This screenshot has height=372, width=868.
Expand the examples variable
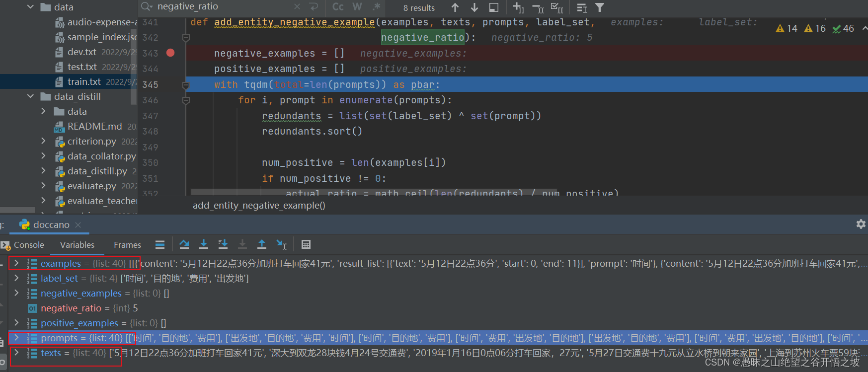point(16,263)
